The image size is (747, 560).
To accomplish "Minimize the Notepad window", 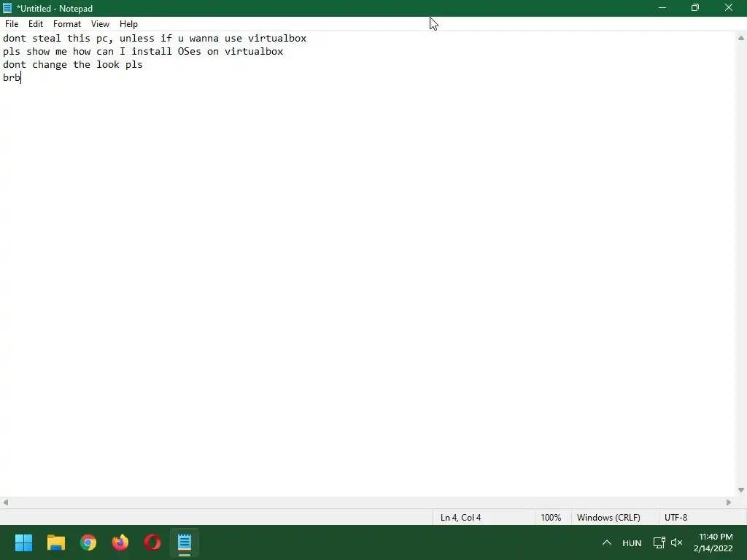I will [662, 8].
